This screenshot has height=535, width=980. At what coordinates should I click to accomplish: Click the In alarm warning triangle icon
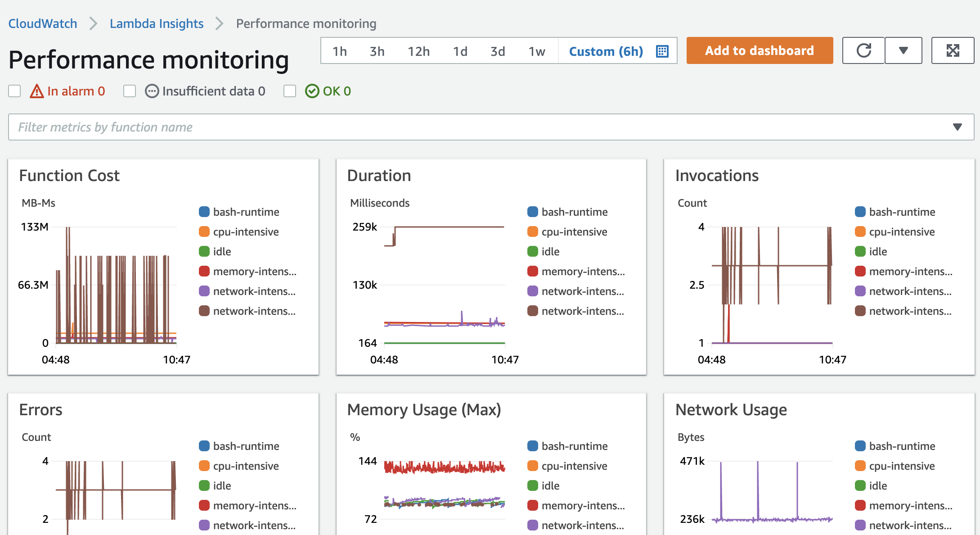(x=37, y=91)
